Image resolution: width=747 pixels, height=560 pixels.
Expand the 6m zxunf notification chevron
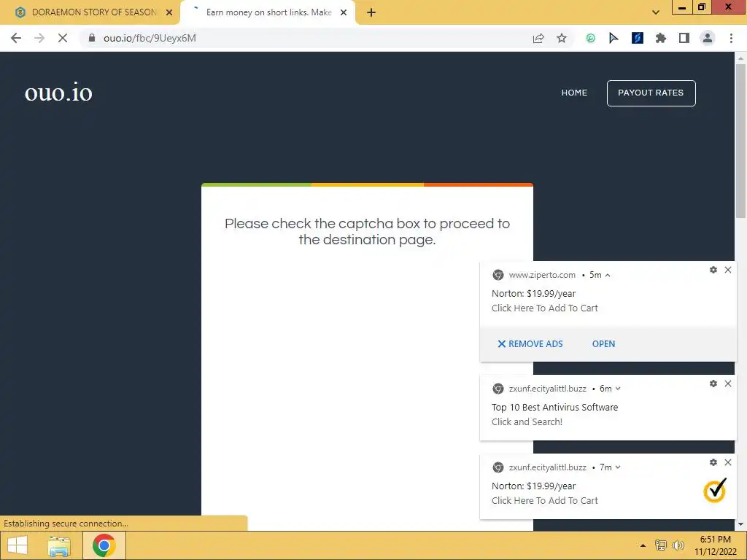click(618, 389)
